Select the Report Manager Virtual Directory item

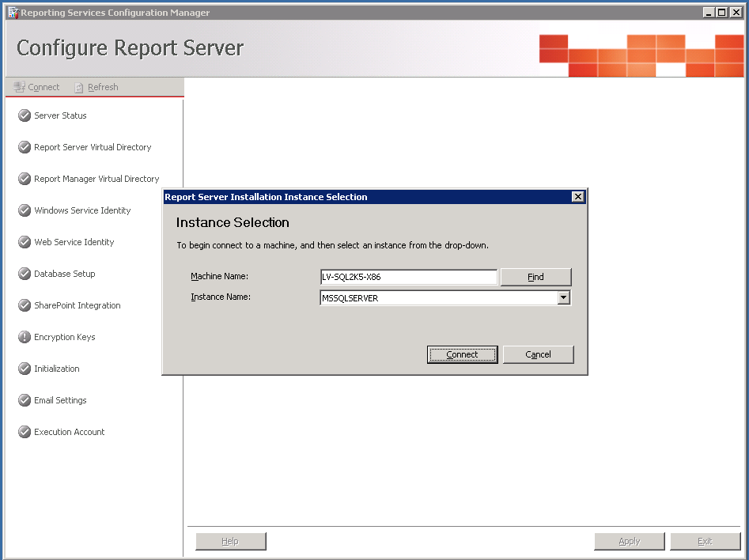(x=96, y=179)
